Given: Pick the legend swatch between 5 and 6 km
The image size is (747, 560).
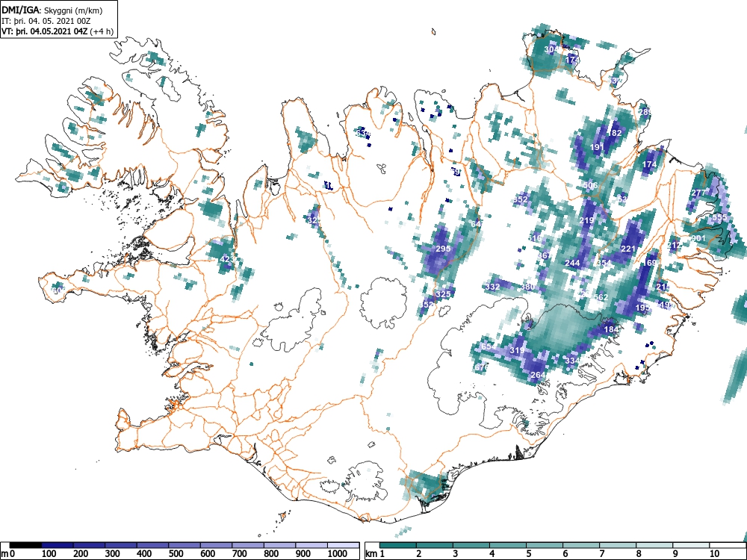Looking at the screenshot, I should (x=544, y=545).
